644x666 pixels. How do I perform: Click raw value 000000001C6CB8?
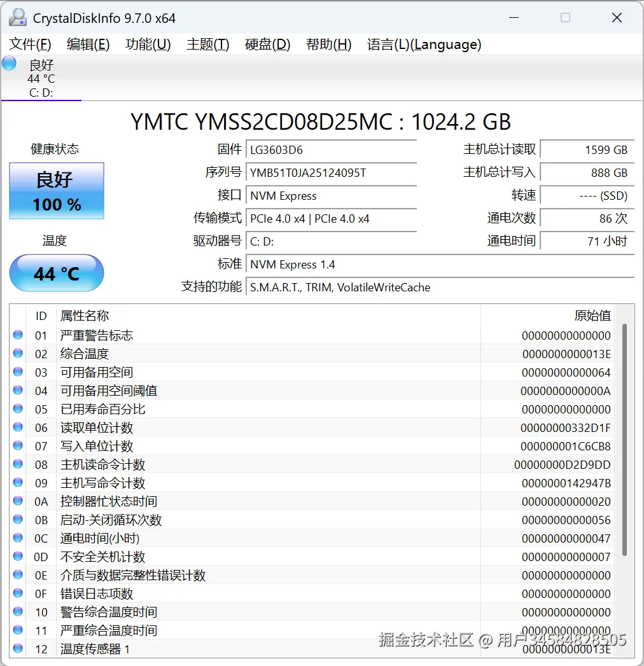pos(566,447)
